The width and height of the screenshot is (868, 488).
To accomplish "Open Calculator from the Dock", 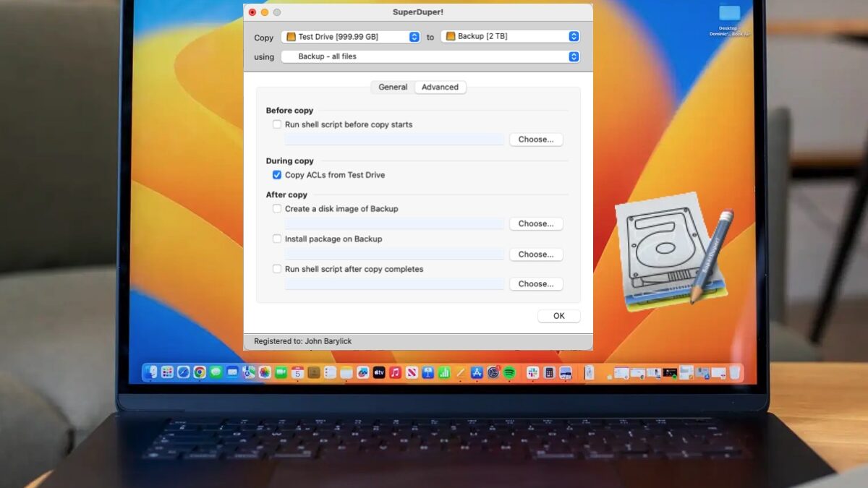I will pyautogui.click(x=549, y=372).
